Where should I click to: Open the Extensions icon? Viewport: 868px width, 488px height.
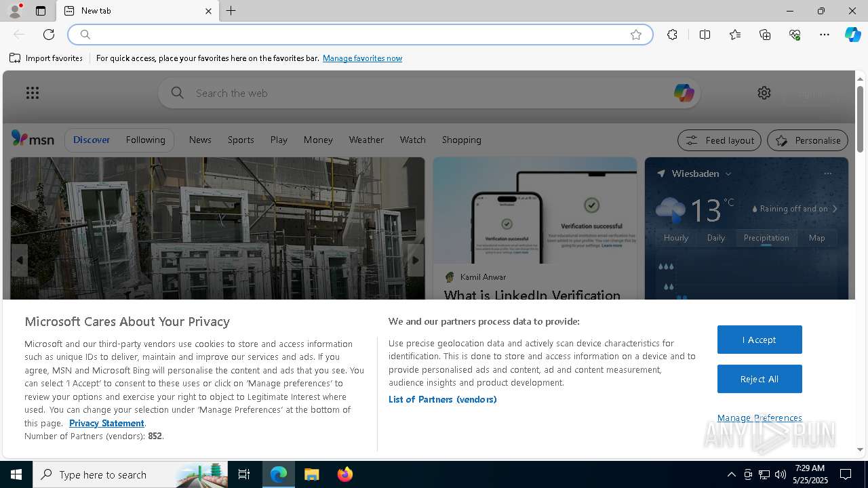672,35
